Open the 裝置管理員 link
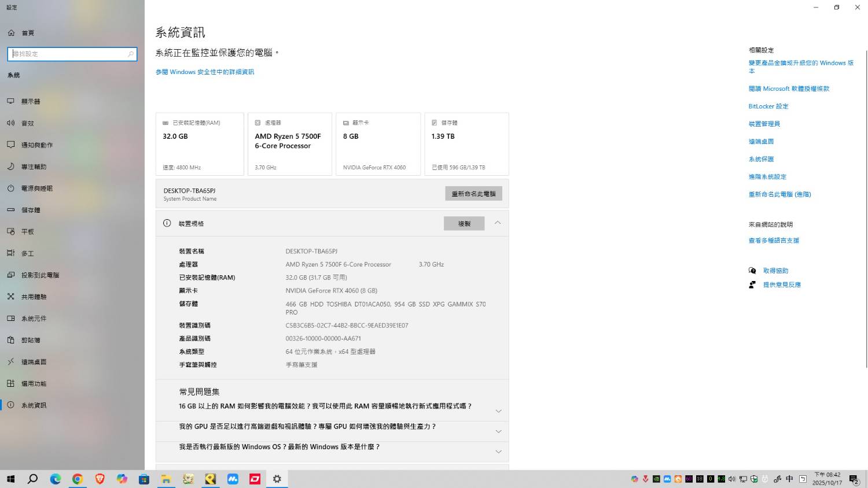Screen dimensions: 868x488 (764, 123)
